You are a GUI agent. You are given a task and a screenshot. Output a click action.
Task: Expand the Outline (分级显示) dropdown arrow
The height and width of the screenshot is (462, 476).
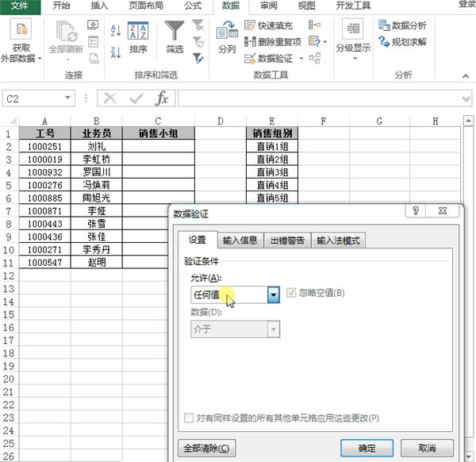pyautogui.click(x=355, y=58)
